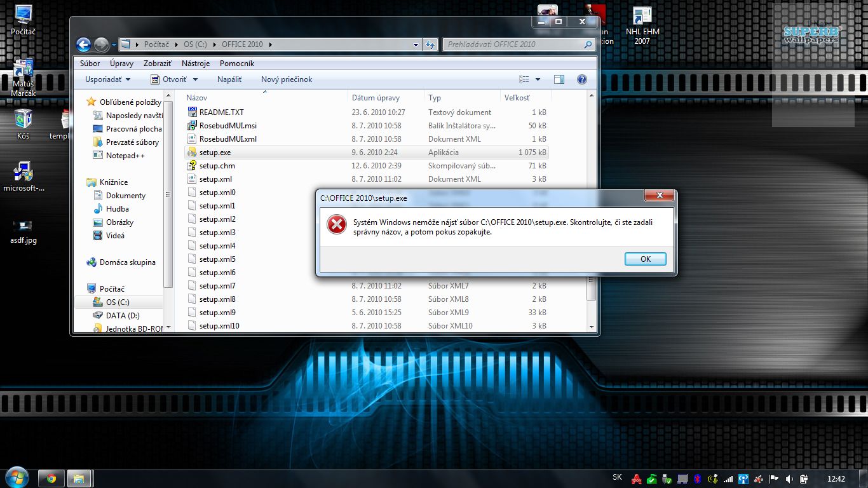Screen dimensions: 868x488
Task: Open Obľúbené položky in navigation pane
Action: pos(130,102)
